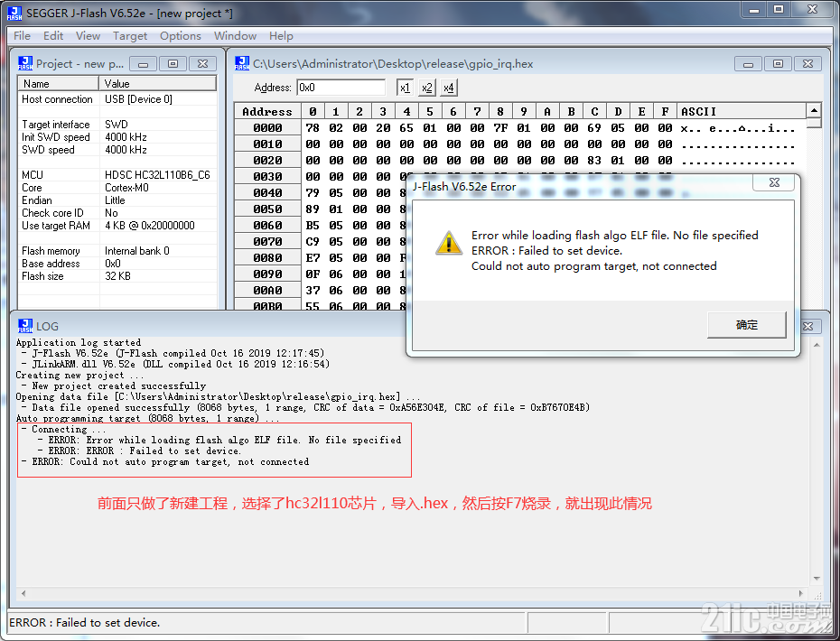Select 'USB [Device 0]' value
This screenshot has width=840, height=641.
click(138, 99)
